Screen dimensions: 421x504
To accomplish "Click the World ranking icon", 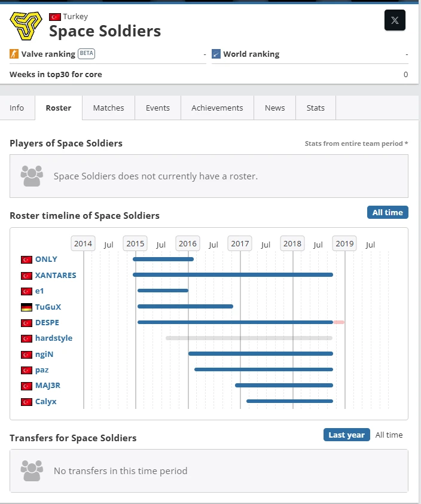I will click(x=216, y=54).
